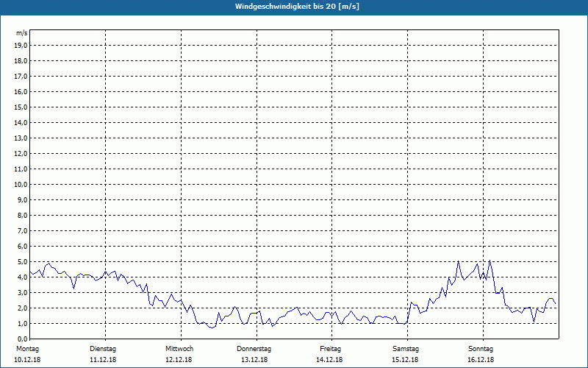588x368 pixels.
Task: Click the 5,0 axis label
Action: (x=22, y=262)
